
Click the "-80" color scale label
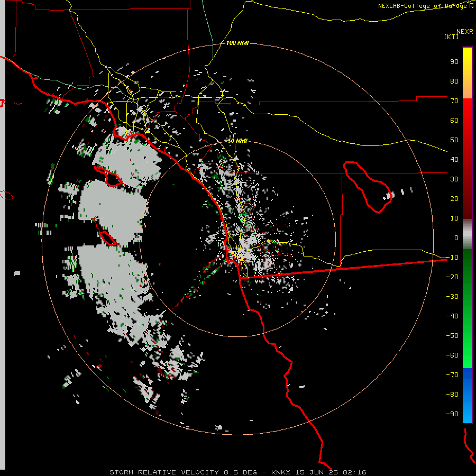(452, 395)
